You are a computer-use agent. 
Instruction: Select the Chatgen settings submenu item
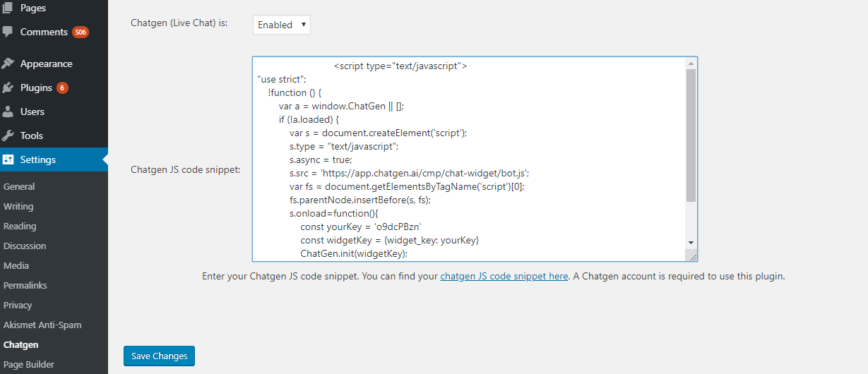(x=21, y=344)
